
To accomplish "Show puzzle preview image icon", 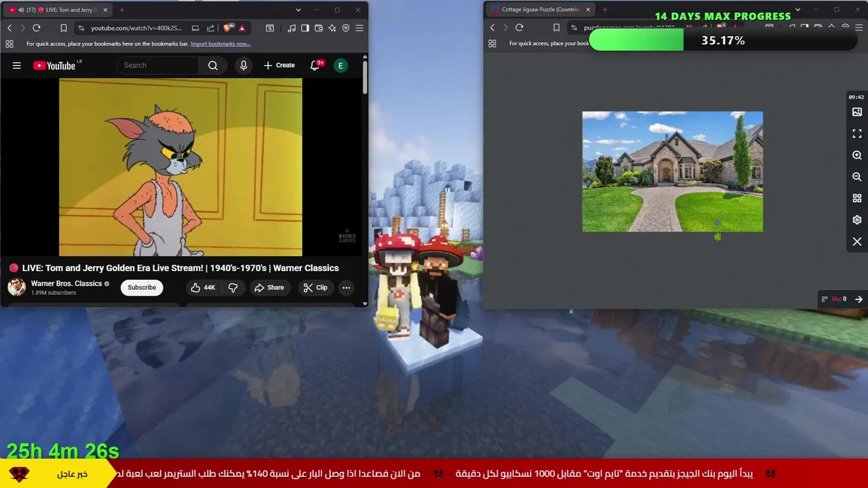I will [x=857, y=112].
